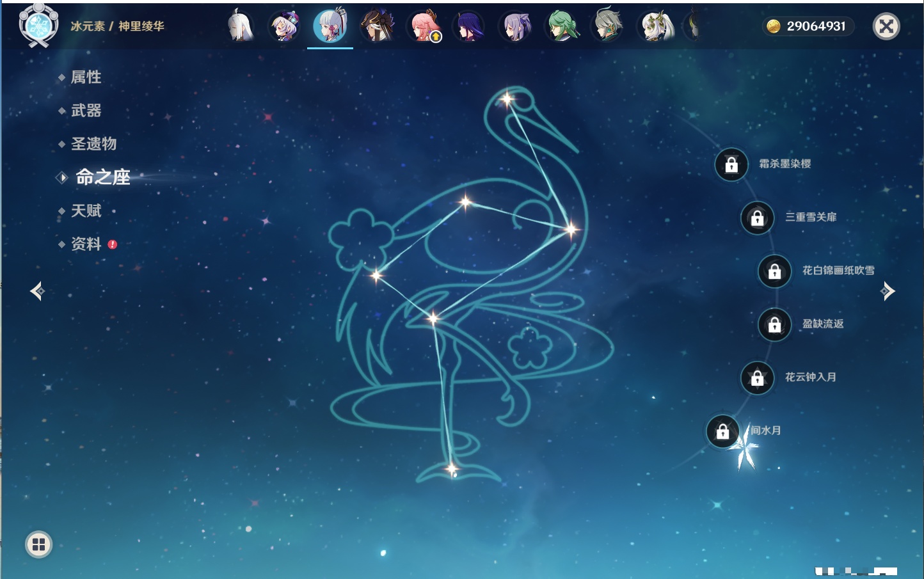Open the 属性 attributes tab
This screenshot has width=924, height=579.
(86, 77)
